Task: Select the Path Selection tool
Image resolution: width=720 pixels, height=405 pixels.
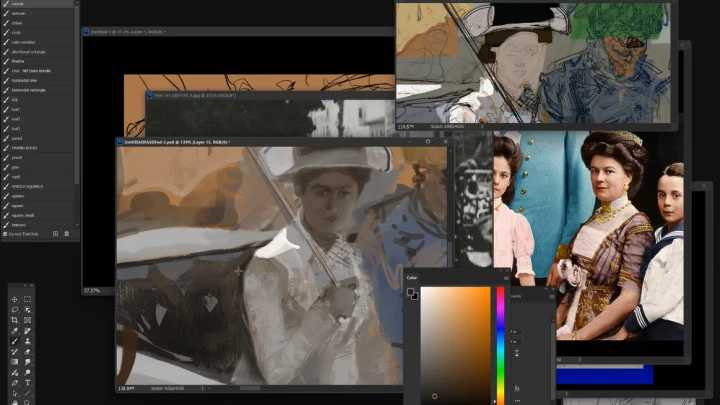Action: (15, 394)
